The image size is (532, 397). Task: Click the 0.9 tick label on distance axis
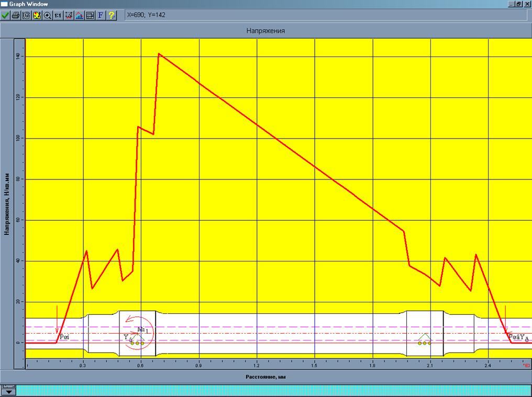pos(198,366)
